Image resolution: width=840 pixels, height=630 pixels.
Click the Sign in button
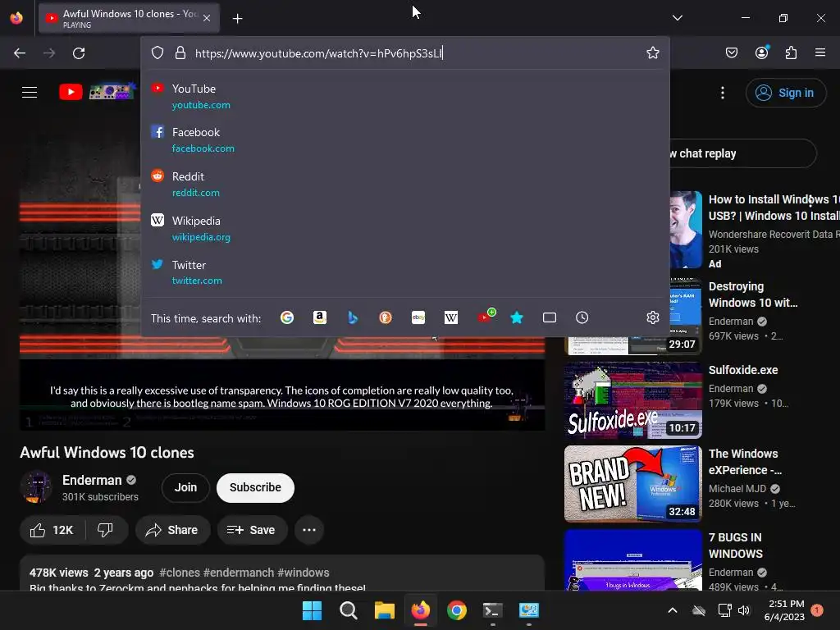(785, 93)
